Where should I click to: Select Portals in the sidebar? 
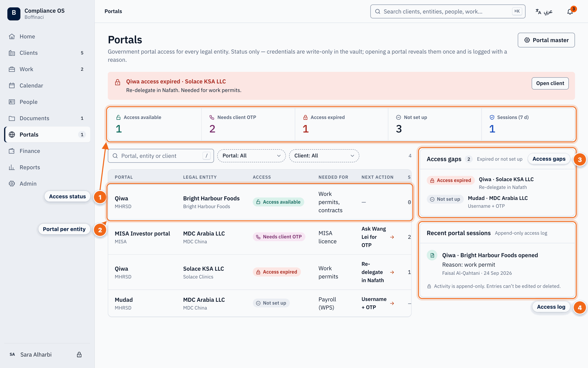(x=47, y=134)
